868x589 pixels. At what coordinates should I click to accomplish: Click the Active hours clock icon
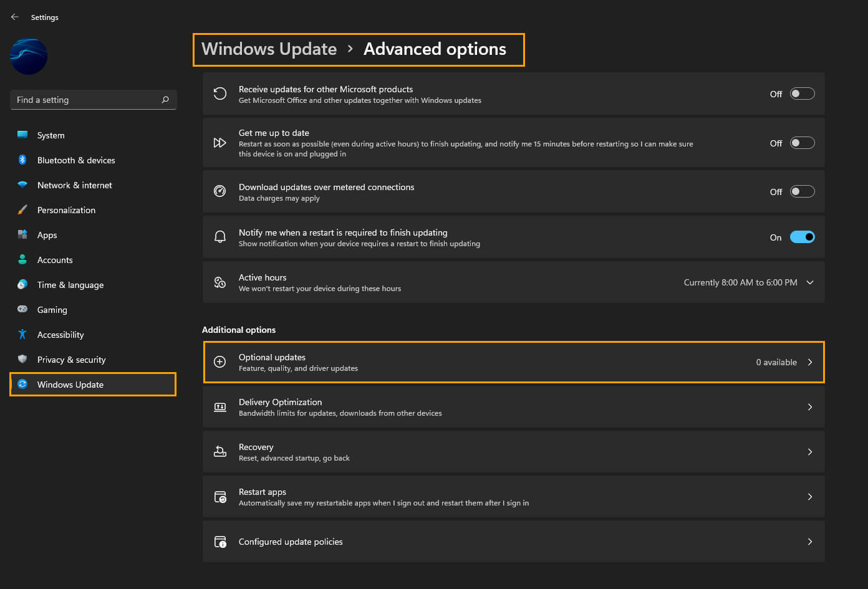click(220, 282)
